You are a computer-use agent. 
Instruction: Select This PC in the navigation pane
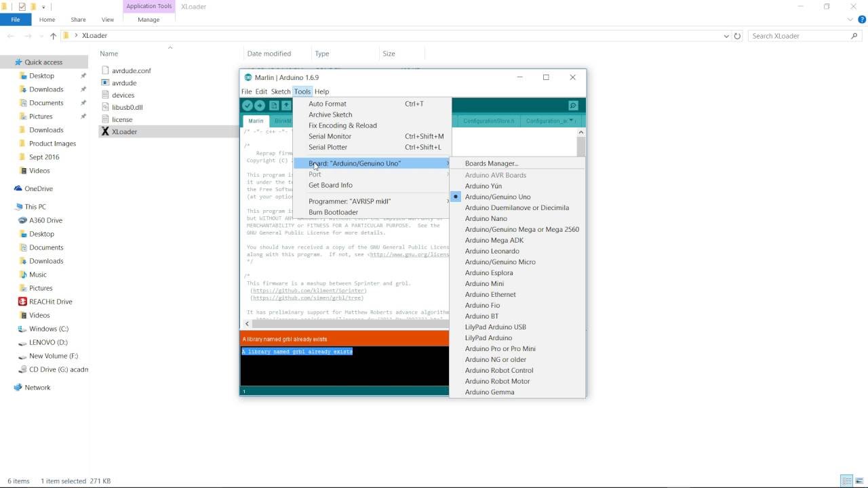point(35,207)
